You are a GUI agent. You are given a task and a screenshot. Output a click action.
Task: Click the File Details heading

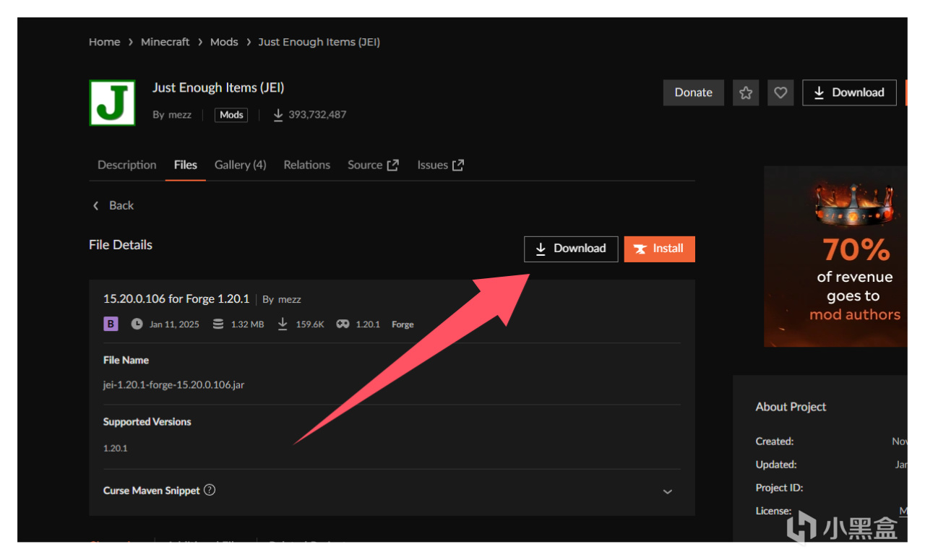point(121,245)
